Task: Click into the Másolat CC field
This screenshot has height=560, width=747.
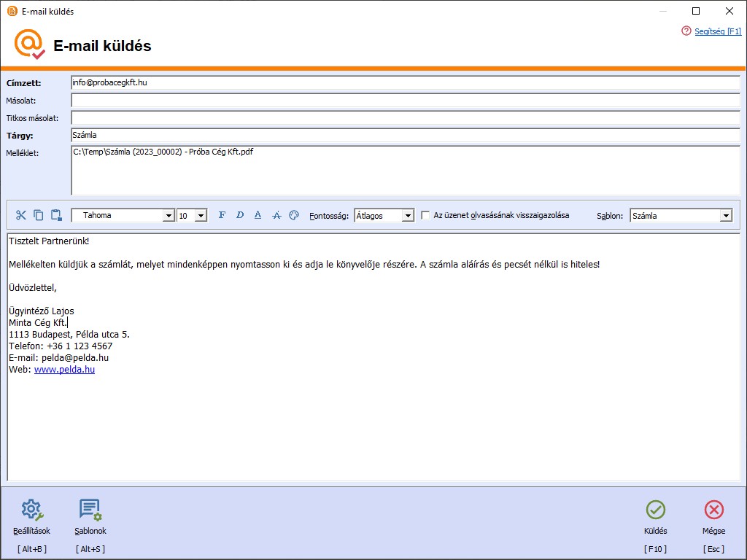Action: pyautogui.click(x=405, y=101)
